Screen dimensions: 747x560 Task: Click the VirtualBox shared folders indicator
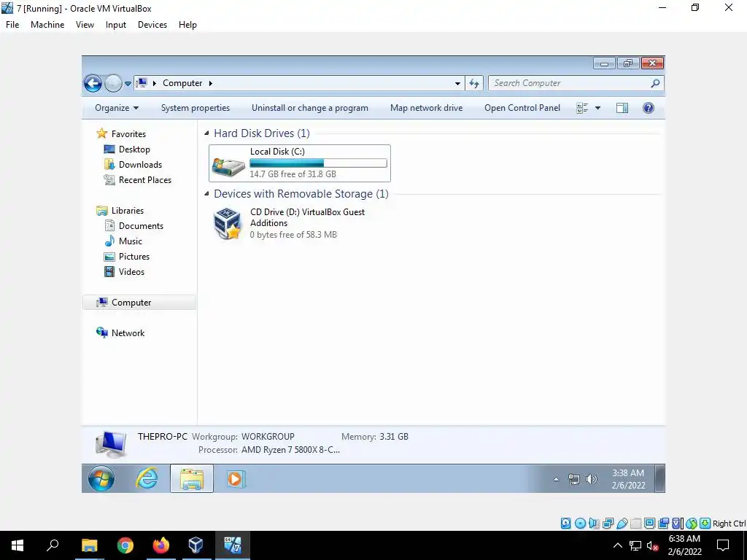coord(635,524)
